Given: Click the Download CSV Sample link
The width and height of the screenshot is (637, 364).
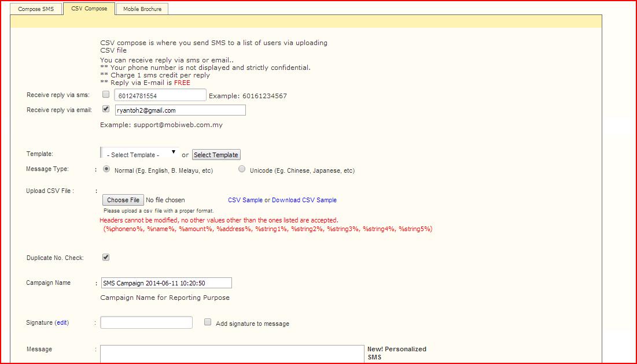Looking at the screenshot, I should point(304,200).
